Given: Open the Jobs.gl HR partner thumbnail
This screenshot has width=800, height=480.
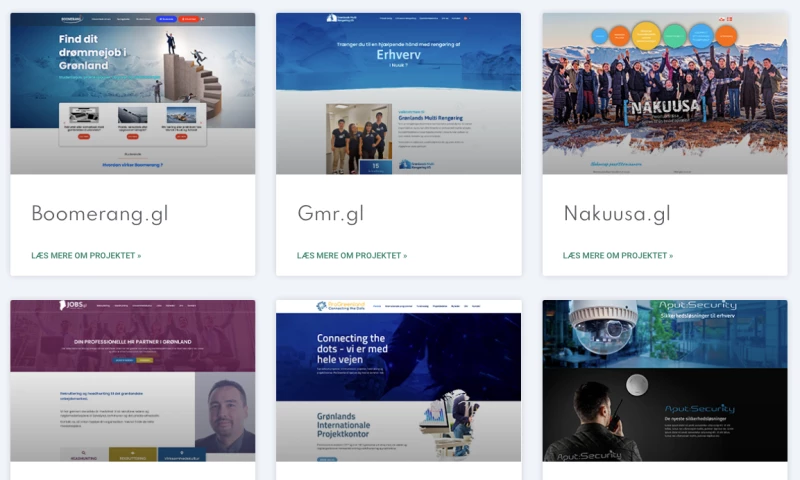Looking at the screenshot, I should pos(133,381).
